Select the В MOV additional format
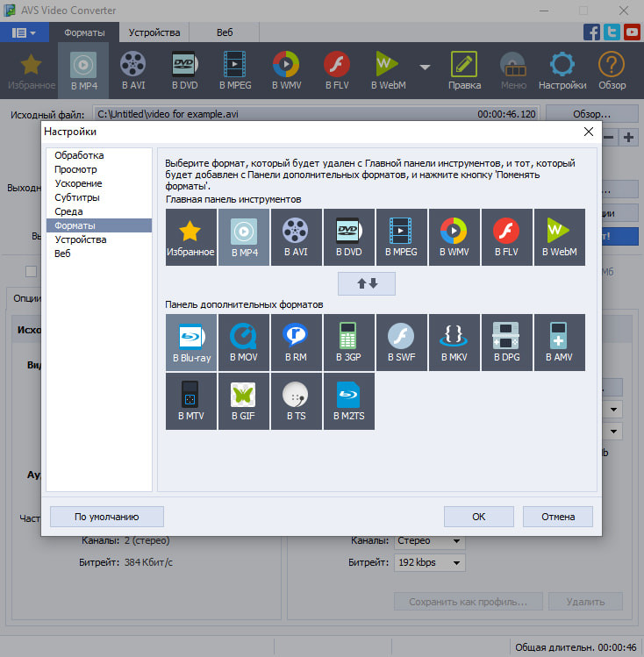The height and width of the screenshot is (657, 644). [244, 343]
